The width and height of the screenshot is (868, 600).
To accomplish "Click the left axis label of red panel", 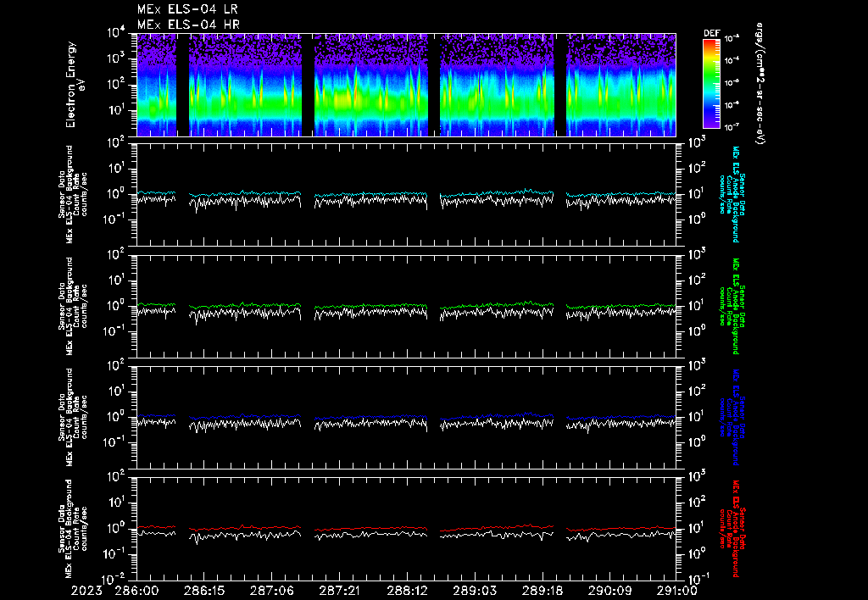I will (x=73, y=529).
